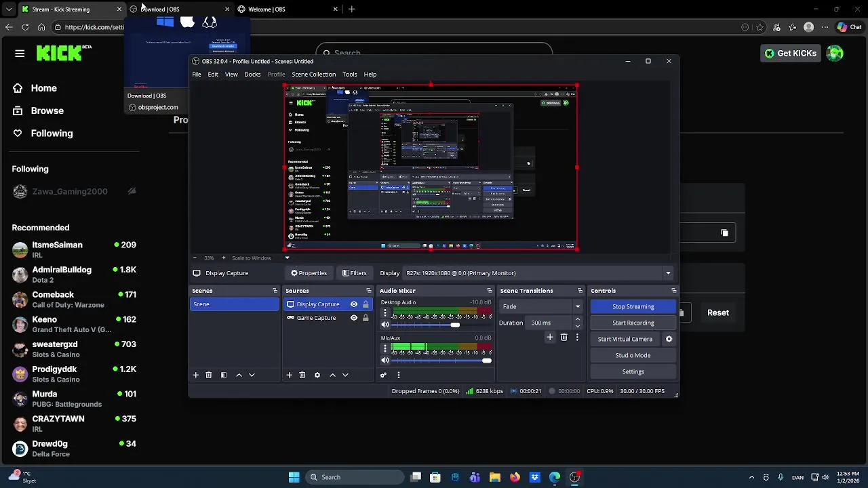Select Scene in Scenes list
868x488 pixels.
coord(235,304)
